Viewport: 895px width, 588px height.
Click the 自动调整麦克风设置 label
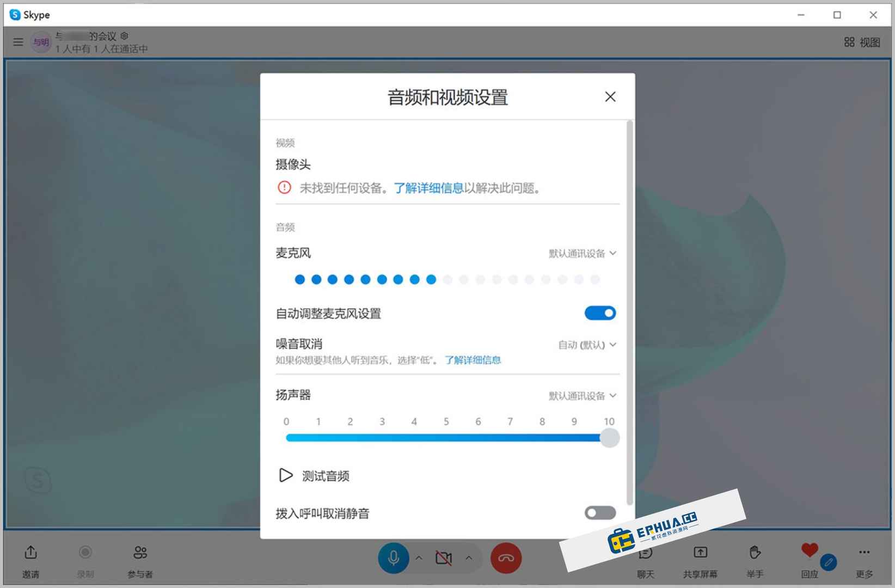point(328,314)
